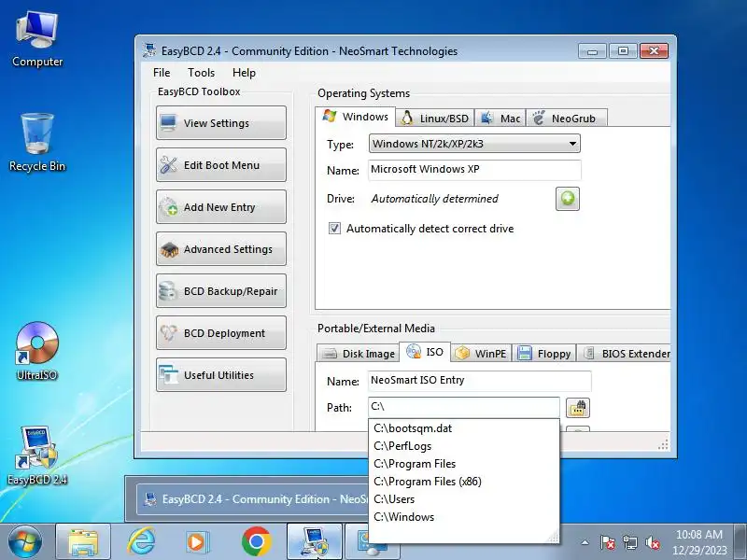Launch Internet Explorer from the taskbar
The image size is (747, 560).
click(141, 542)
